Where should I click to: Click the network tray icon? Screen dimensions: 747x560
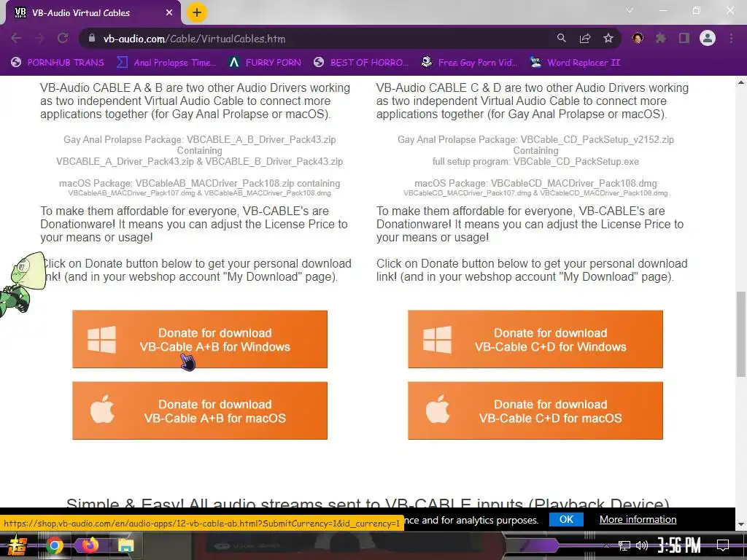[x=624, y=545]
